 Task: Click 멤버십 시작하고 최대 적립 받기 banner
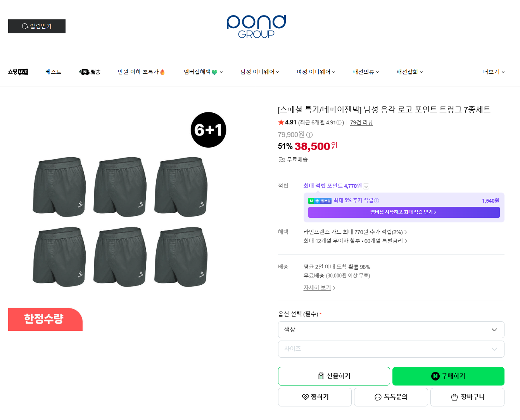404,212
